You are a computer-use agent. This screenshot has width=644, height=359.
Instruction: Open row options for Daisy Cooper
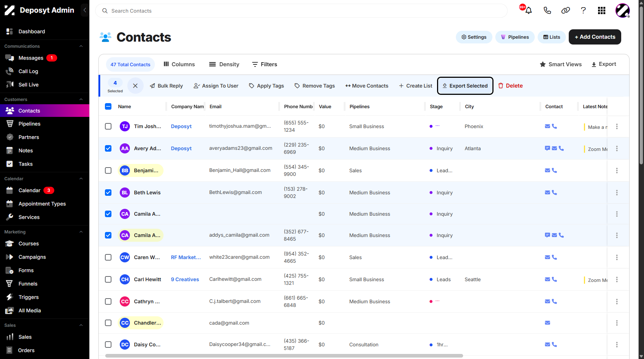617,345
